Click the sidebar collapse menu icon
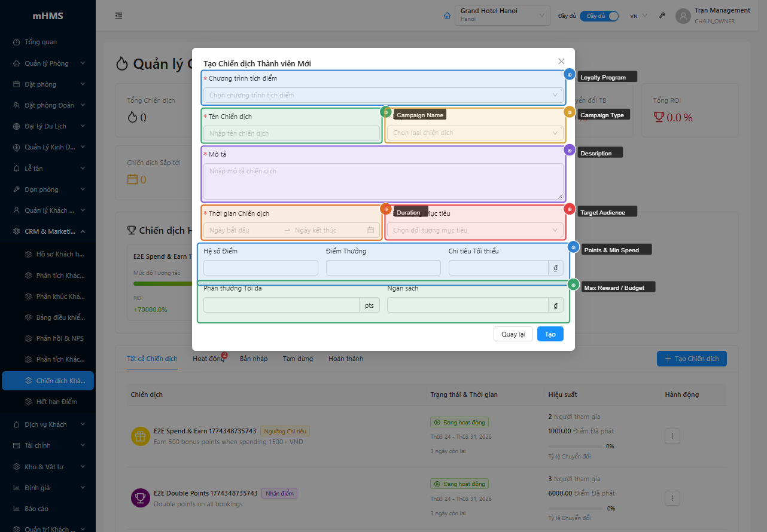Image resolution: width=767 pixels, height=532 pixels. [x=118, y=16]
